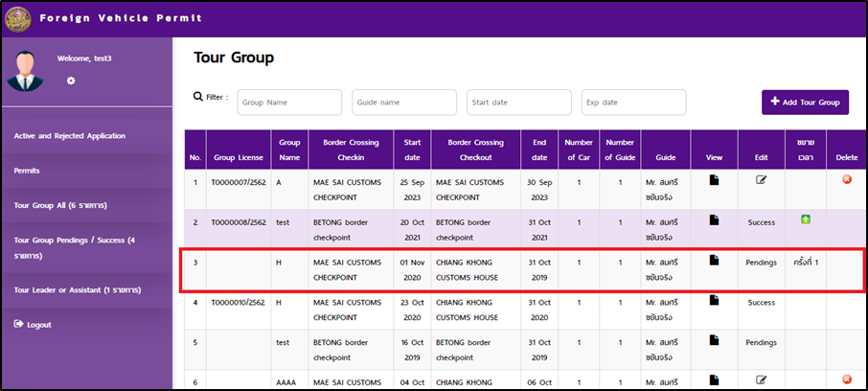Delete tour group AAAA using the red icon

coord(846,379)
